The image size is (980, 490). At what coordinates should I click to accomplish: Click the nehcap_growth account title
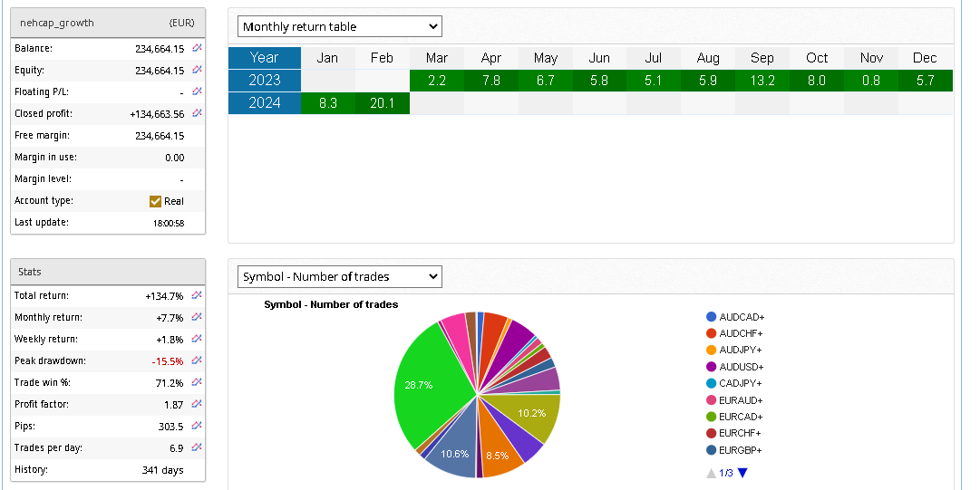pos(57,23)
